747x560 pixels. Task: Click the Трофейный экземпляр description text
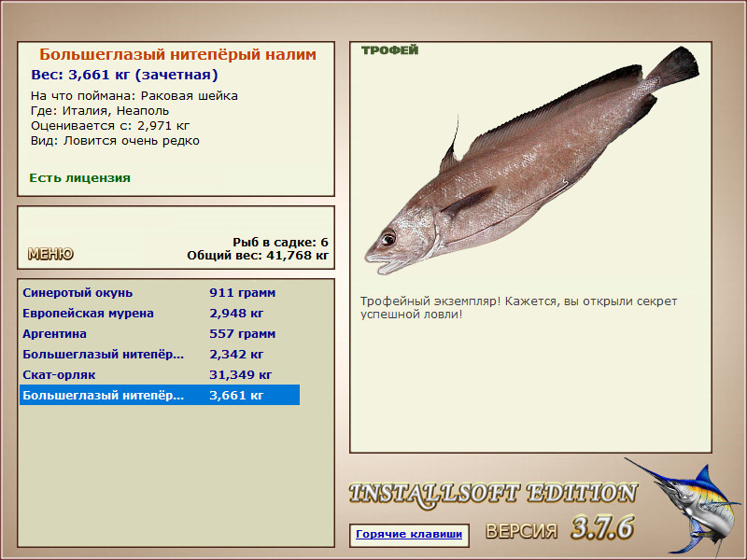click(x=519, y=308)
